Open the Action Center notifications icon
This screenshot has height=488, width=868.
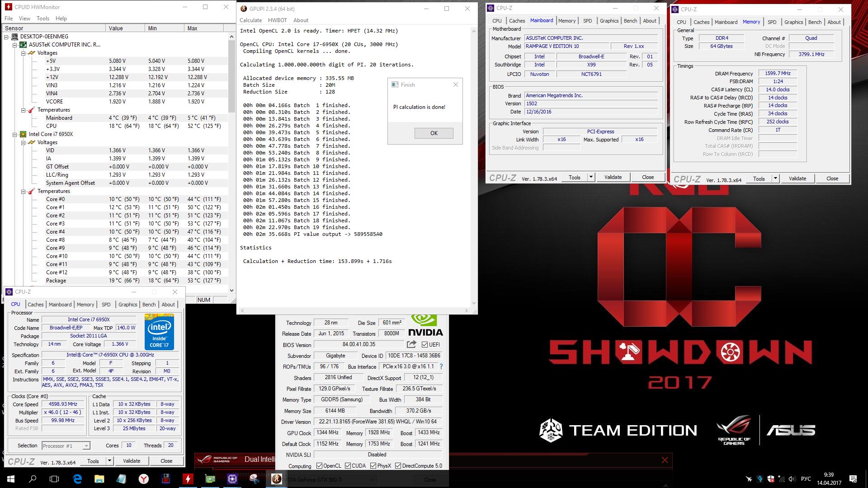tap(853, 479)
